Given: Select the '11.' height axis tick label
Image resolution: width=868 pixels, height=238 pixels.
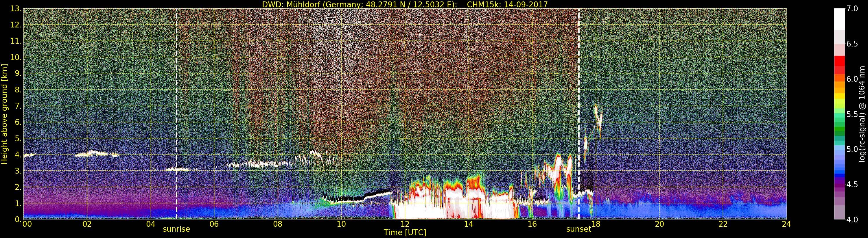Looking at the screenshot, I should point(16,41).
